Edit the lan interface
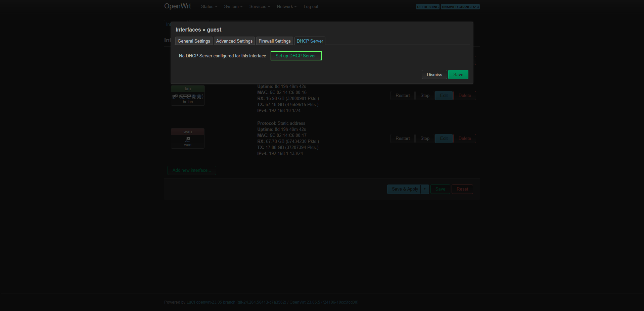This screenshot has width=644, height=311. point(444,96)
